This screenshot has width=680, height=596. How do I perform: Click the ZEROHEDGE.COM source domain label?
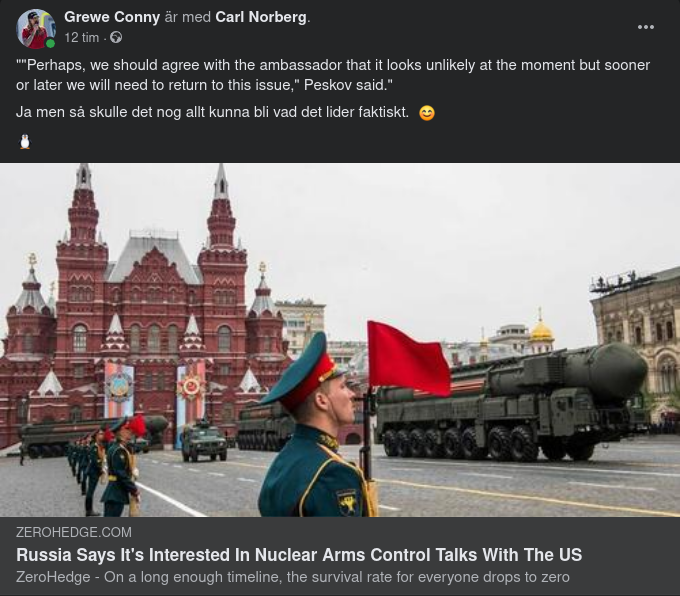74,532
